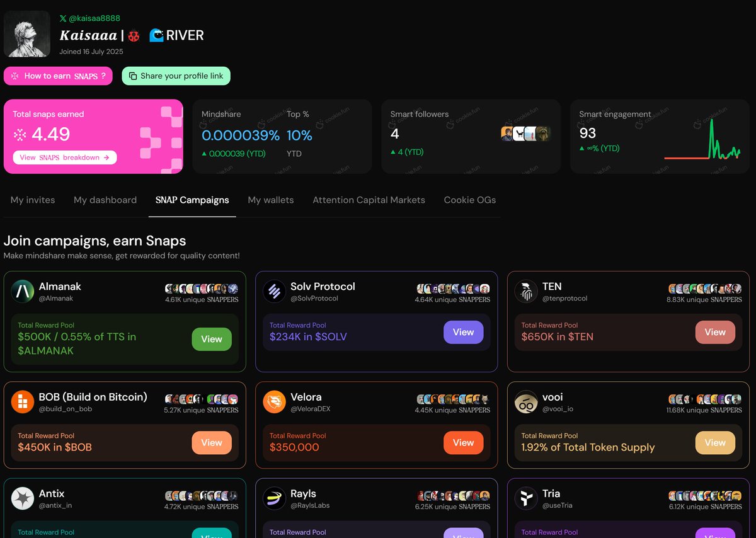This screenshot has width=756, height=538.
Task: Click snowflake icon beside 4.49 snaps
Action: point(20,135)
